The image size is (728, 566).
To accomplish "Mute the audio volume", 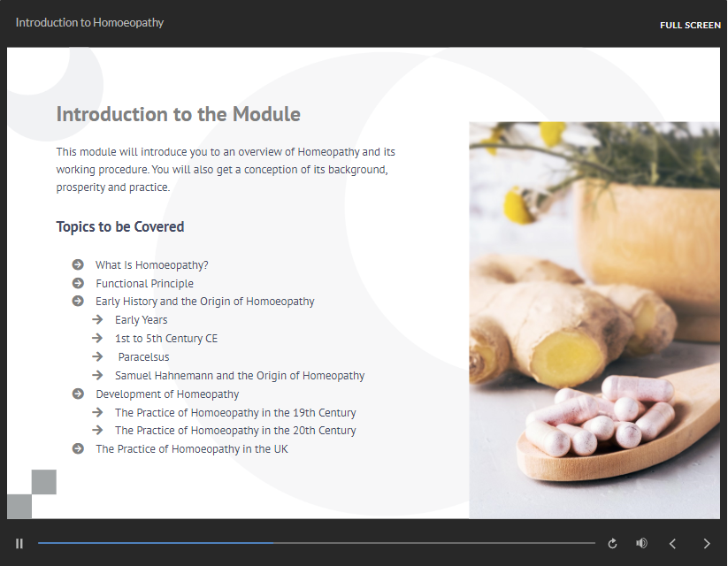I will coord(641,543).
